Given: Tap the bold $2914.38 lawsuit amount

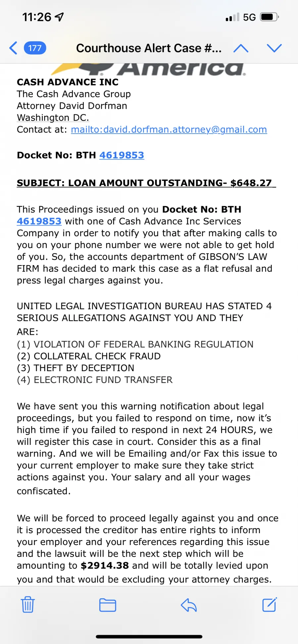Looking at the screenshot, I should tap(105, 565).
